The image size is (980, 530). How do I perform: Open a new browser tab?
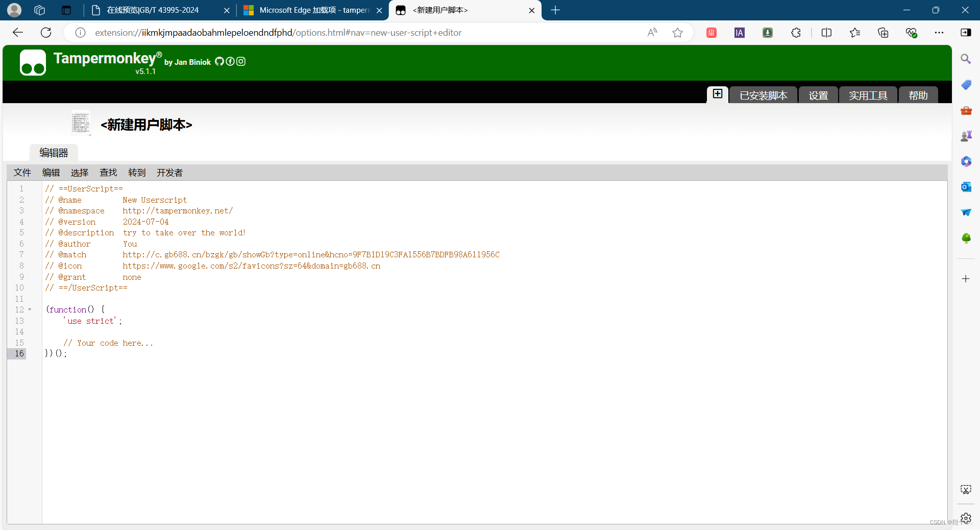555,10
